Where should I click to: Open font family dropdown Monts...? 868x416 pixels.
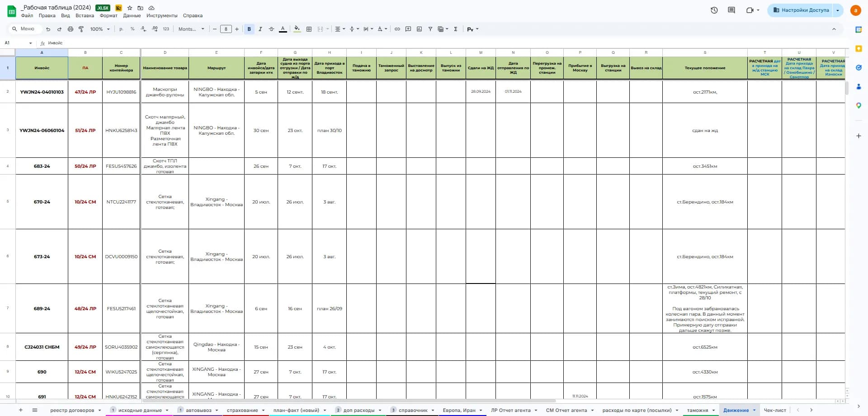click(191, 29)
